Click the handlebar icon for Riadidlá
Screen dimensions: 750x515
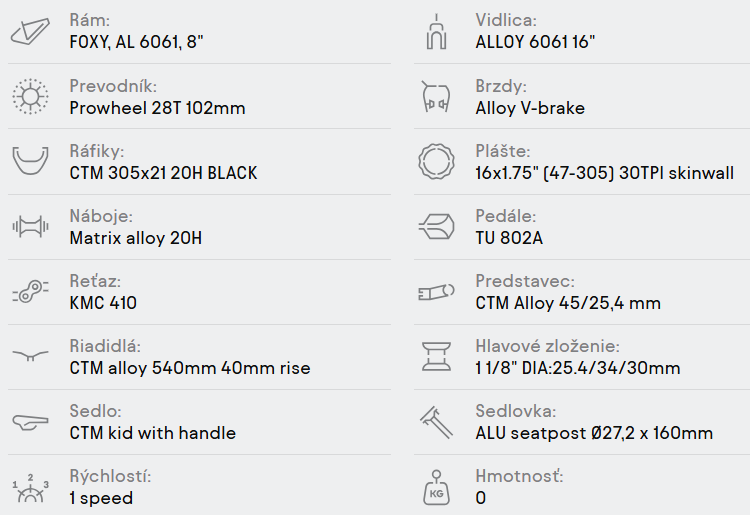[x=30, y=357]
